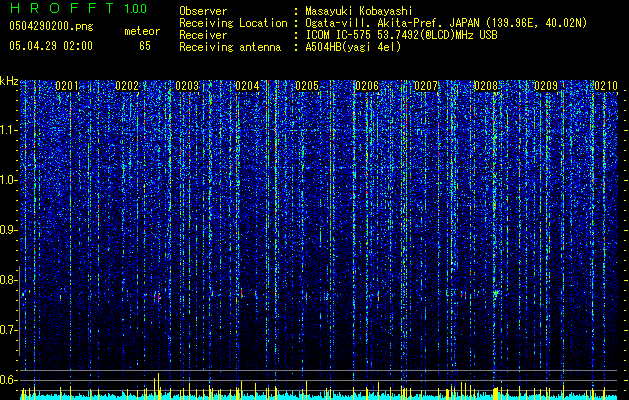Click the 0.8 frequency axis label
Screen dimensions: 629x400
(8, 280)
